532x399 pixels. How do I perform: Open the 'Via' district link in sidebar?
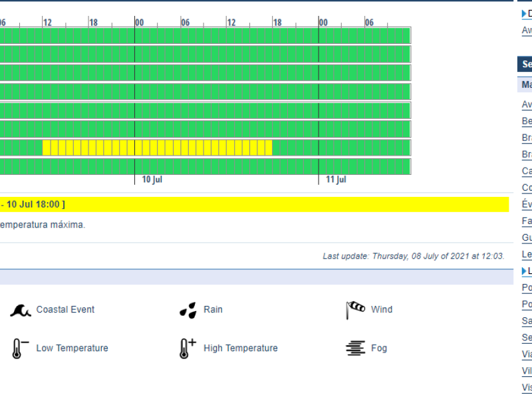tap(527, 354)
